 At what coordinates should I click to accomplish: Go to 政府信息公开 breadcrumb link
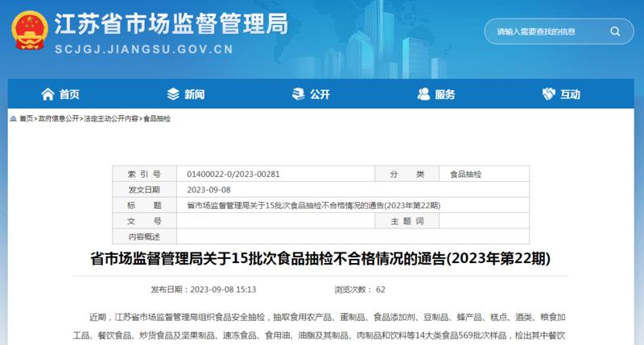click(x=58, y=118)
